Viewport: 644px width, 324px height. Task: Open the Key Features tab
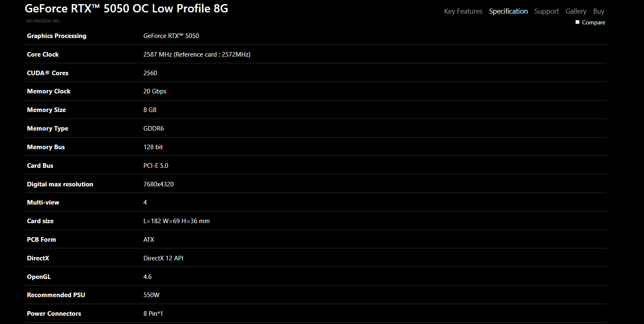coord(463,11)
